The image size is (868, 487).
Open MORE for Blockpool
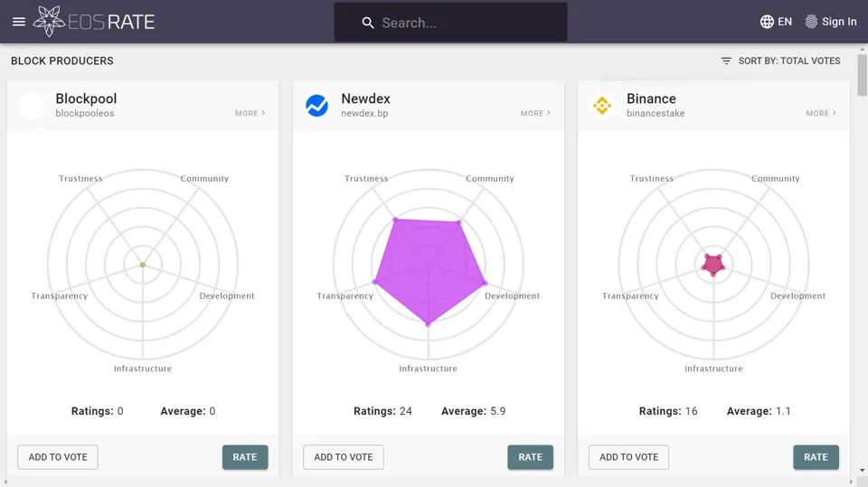coord(250,113)
